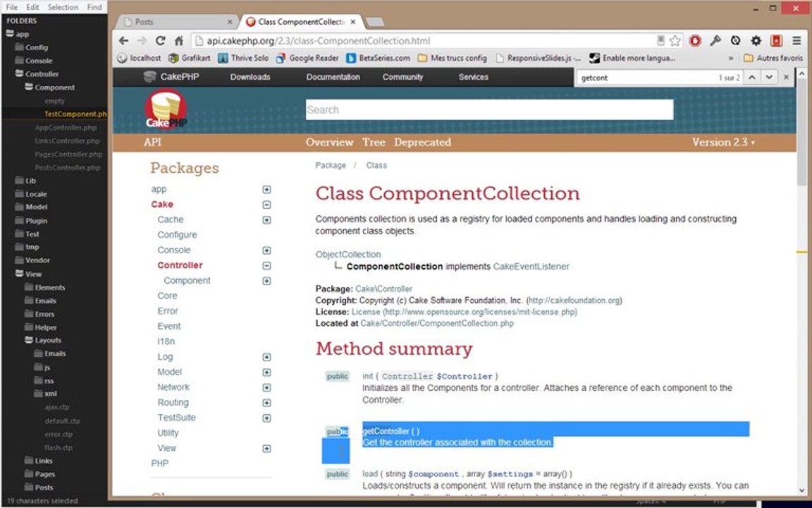
Task: Open the Autres favoris bookmark folder
Action: tap(773, 58)
